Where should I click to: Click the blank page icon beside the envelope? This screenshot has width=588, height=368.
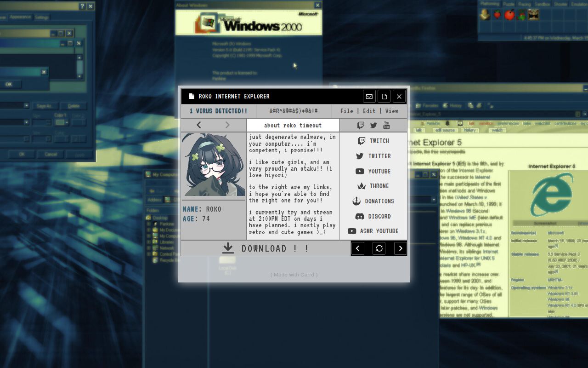click(x=384, y=96)
